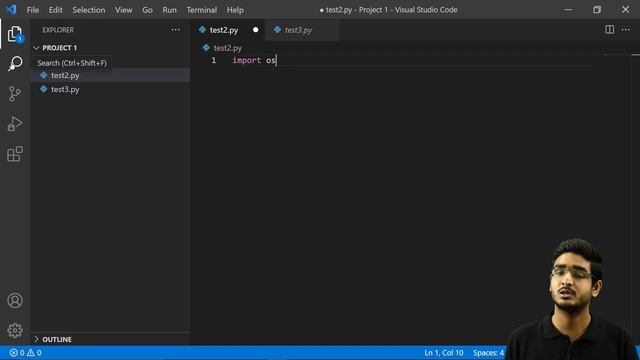Open editor More Actions ellipsis
The width and height of the screenshot is (640, 360).
(x=626, y=29)
